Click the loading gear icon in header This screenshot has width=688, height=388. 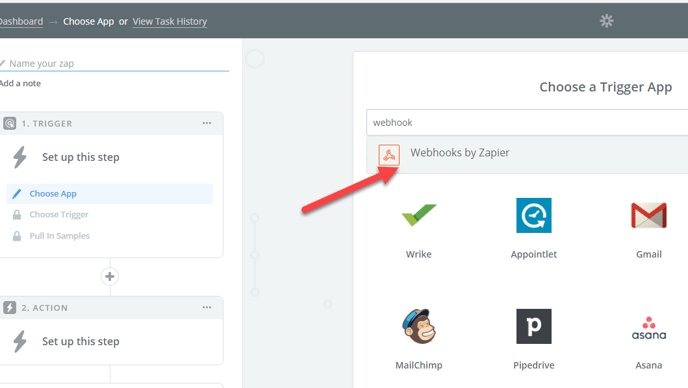coord(606,21)
